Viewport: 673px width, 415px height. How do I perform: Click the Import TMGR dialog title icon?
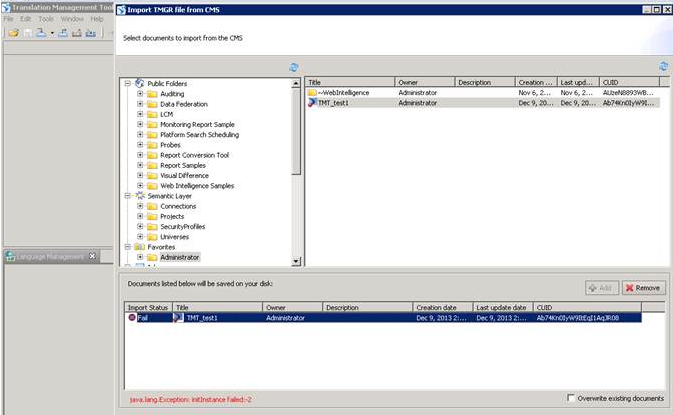121,9
